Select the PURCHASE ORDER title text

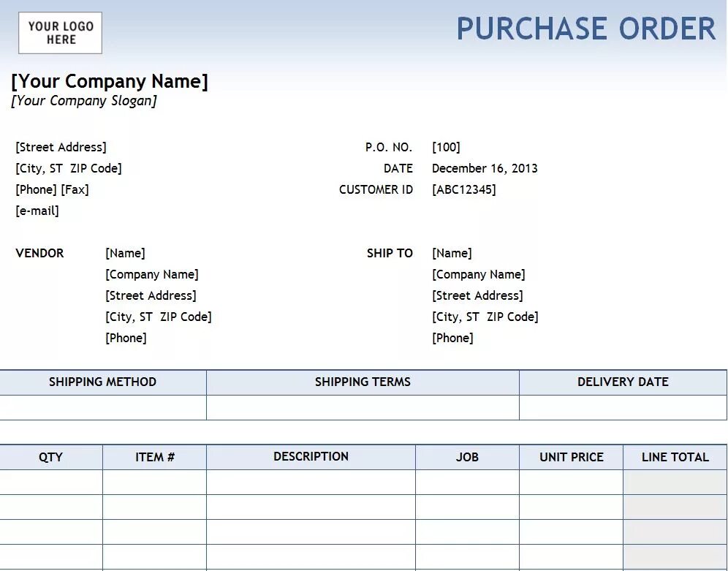tap(586, 29)
